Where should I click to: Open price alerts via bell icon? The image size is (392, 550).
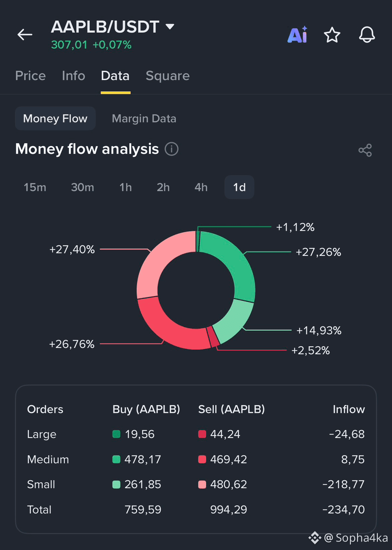point(367,35)
